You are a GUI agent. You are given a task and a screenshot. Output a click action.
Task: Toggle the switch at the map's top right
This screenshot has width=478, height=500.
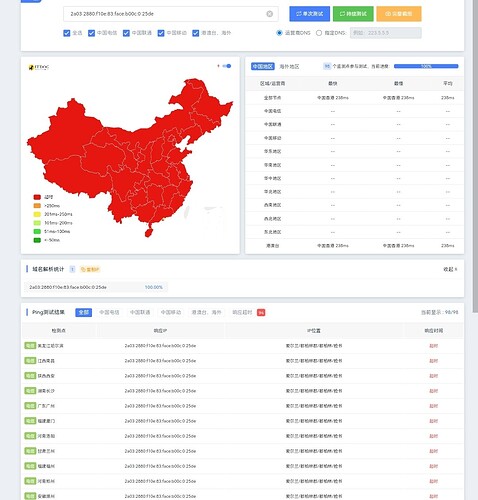coord(227,66)
